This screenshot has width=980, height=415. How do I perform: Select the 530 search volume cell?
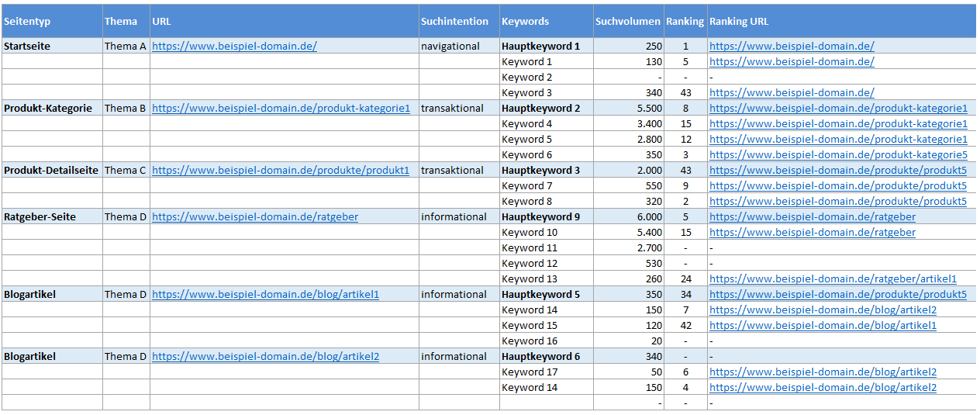click(x=629, y=263)
